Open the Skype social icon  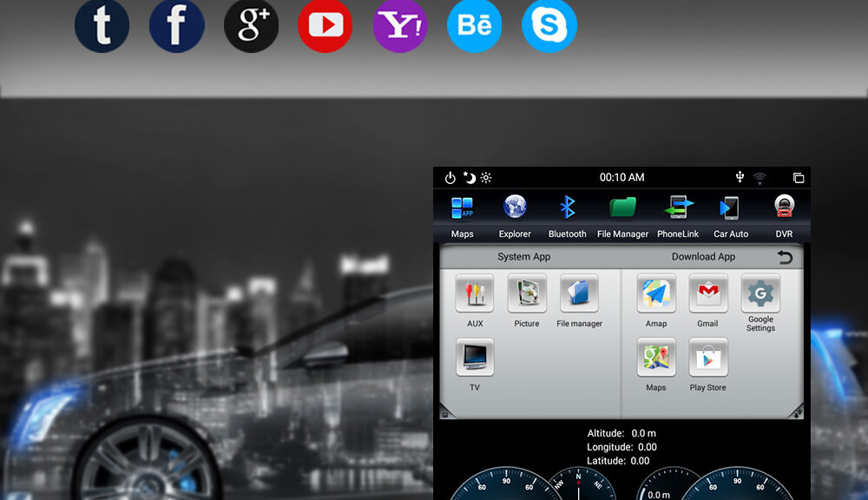(549, 25)
